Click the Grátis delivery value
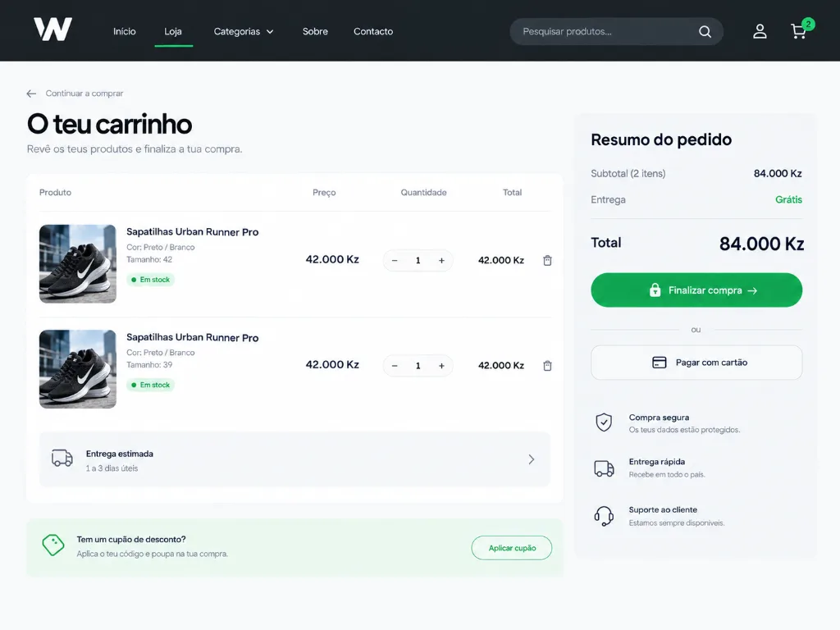The width and height of the screenshot is (840, 630). 788,200
